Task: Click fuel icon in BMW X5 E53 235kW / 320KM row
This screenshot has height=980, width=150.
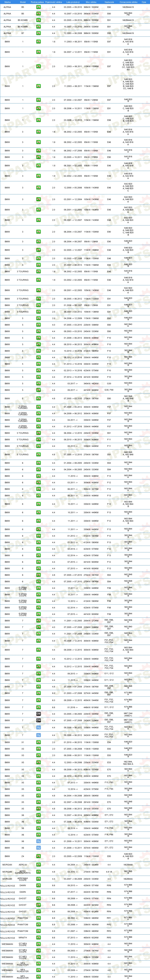Action: tap(38, 762)
